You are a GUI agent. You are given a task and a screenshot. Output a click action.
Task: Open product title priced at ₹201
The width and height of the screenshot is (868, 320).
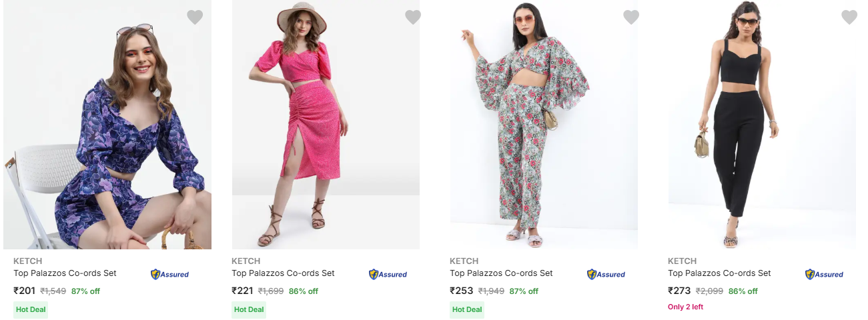point(65,273)
